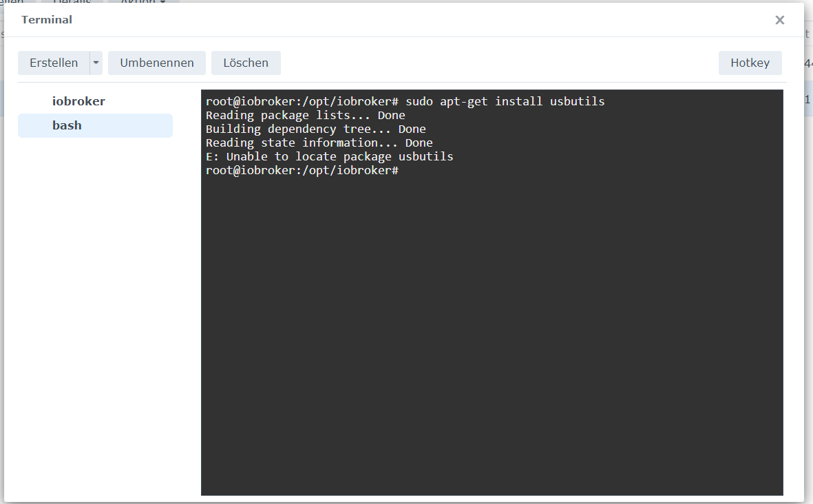
Task: Focus the terminal at the last prompt
Action: coord(302,171)
